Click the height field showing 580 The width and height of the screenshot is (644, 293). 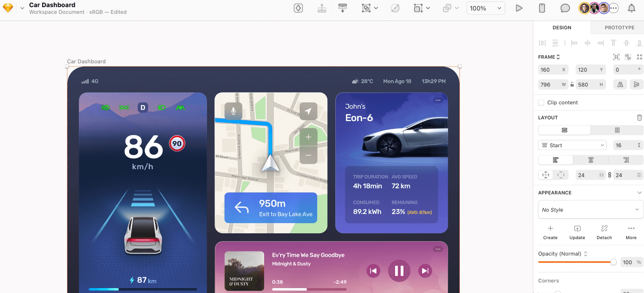click(x=591, y=85)
